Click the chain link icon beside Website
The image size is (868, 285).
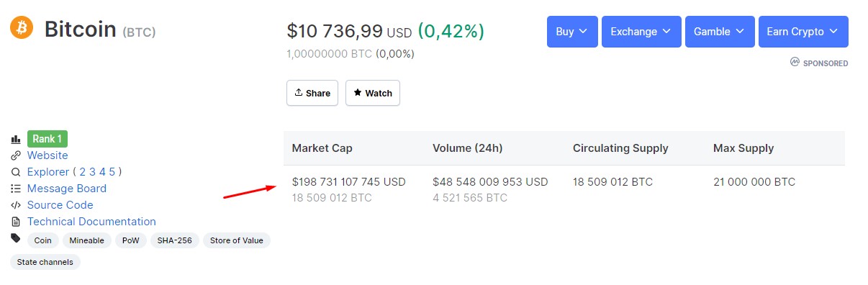16,155
